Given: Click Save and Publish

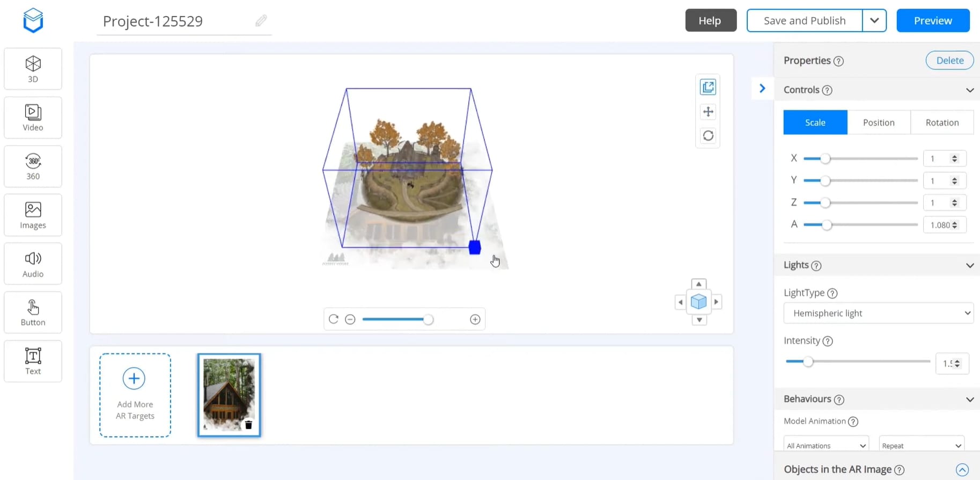Looking at the screenshot, I should (x=805, y=20).
